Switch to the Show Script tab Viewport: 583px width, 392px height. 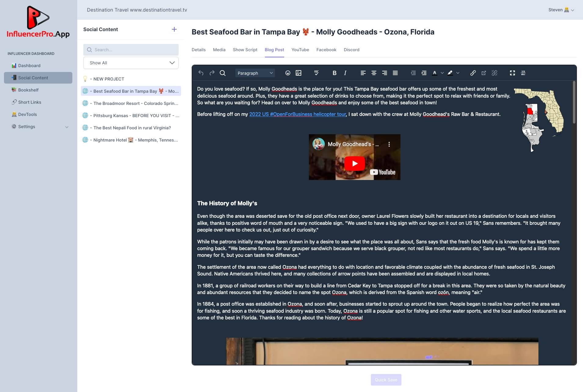pyautogui.click(x=245, y=50)
